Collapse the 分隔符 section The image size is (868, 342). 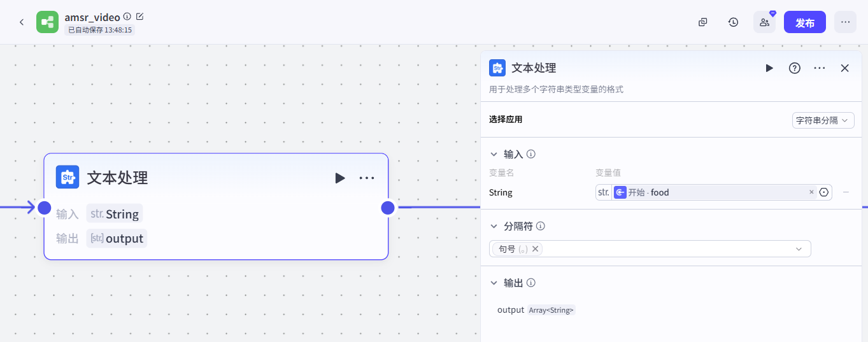pyautogui.click(x=494, y=226)
